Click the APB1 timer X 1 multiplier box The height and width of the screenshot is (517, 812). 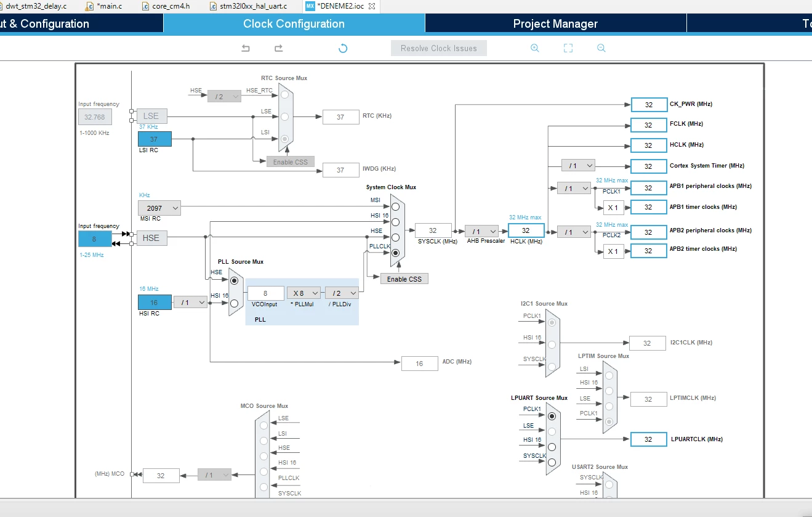[613, 208]
